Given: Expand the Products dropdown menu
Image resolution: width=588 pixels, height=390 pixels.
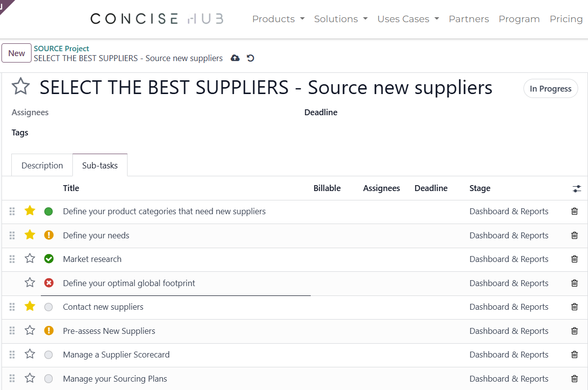Looking at the screenshot, I should pos(278,19).
